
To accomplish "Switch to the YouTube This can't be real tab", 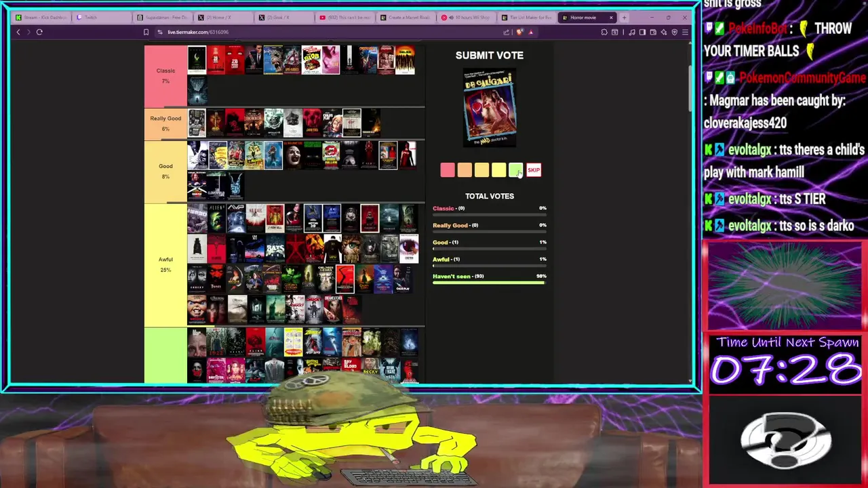I will pyautogui.click(x=344, y=18).
